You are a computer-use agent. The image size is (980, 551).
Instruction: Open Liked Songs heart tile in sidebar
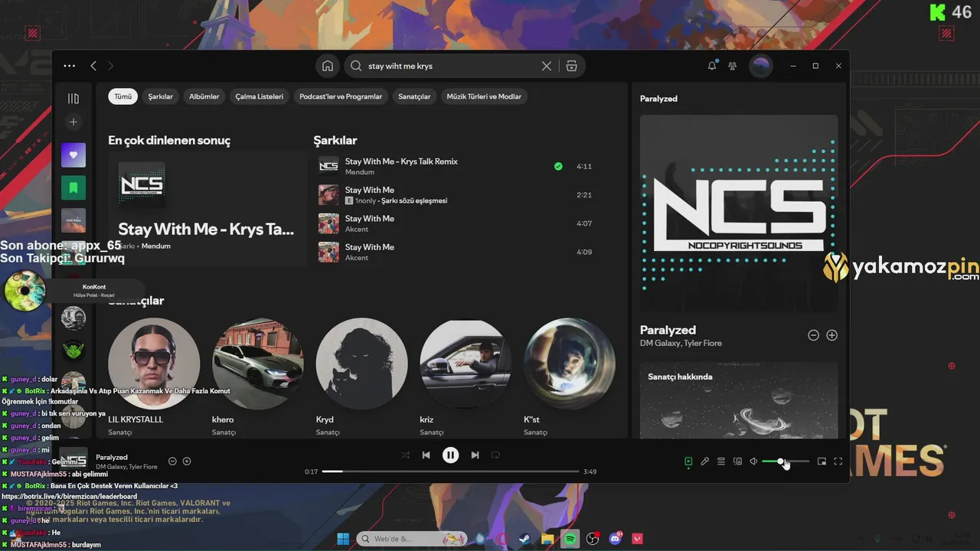pyautogui.click(x=73, y=155)
